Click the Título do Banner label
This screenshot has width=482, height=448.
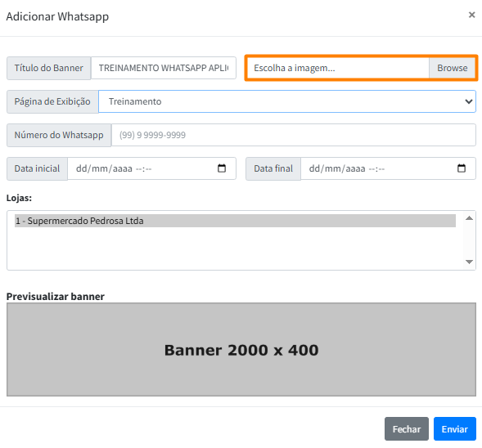click(48, 68)
